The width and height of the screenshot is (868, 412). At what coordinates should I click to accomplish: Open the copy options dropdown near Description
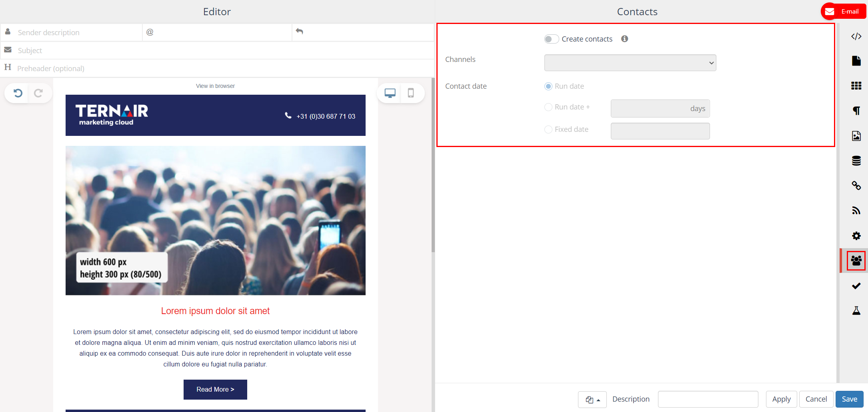[x=592, y=399]
